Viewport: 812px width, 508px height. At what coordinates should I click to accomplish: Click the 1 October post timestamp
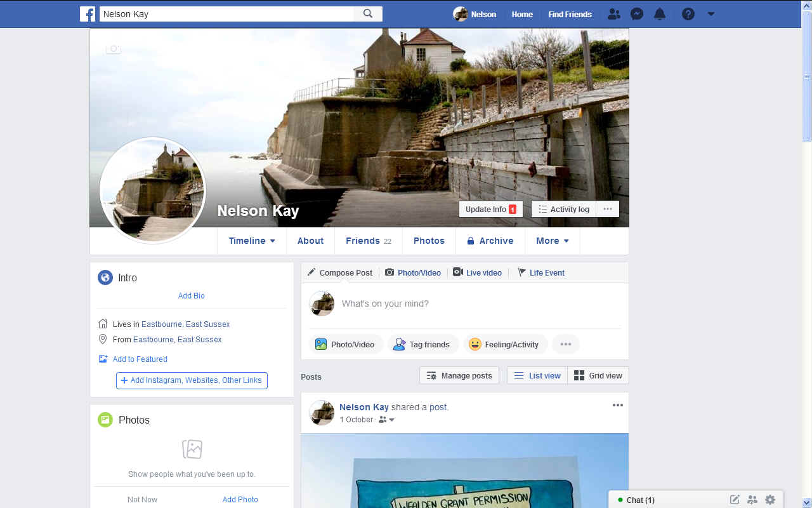coord(357,420)
